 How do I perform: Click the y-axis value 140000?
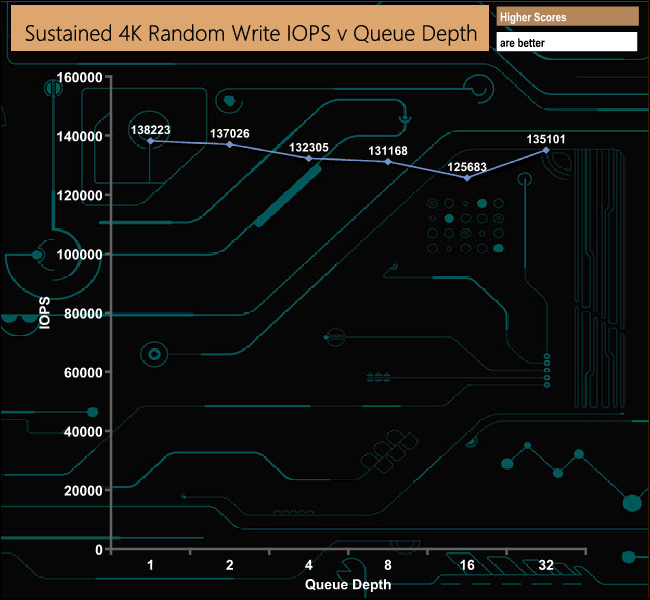pos(79,136)
